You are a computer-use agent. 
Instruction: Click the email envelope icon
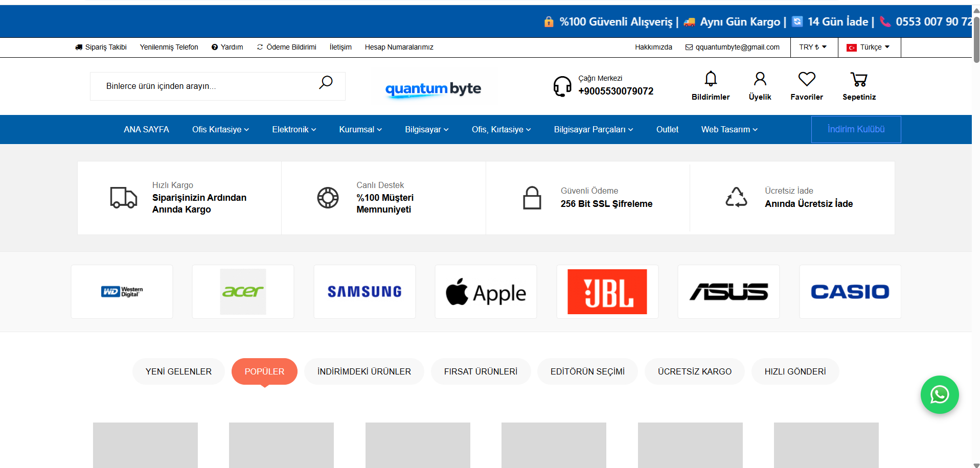[689, 48]
